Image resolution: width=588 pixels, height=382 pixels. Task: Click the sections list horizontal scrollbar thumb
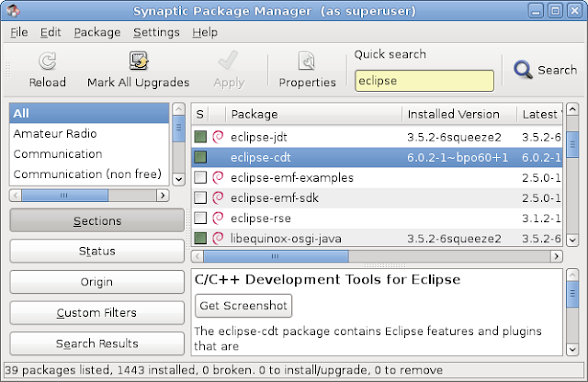coord(64,196)
